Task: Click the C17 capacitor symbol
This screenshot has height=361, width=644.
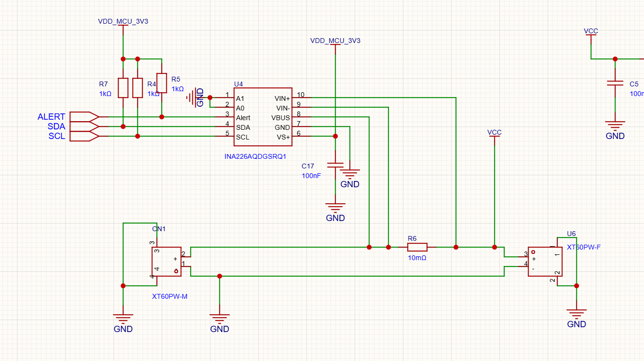Action: coord(335,165)
